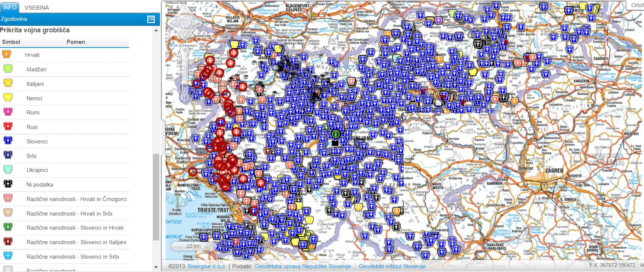
Task: Click the Romi legend label
Action: click(33, 113)
